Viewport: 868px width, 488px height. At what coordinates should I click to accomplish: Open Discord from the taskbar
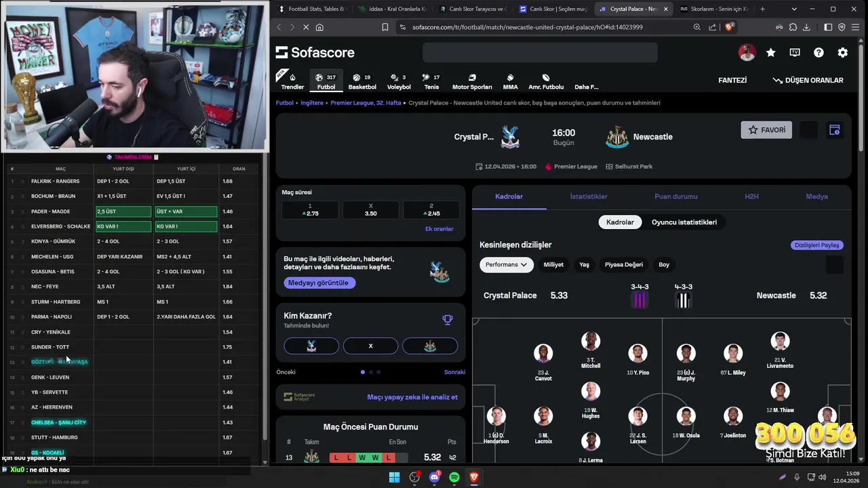tap(435, 477)
